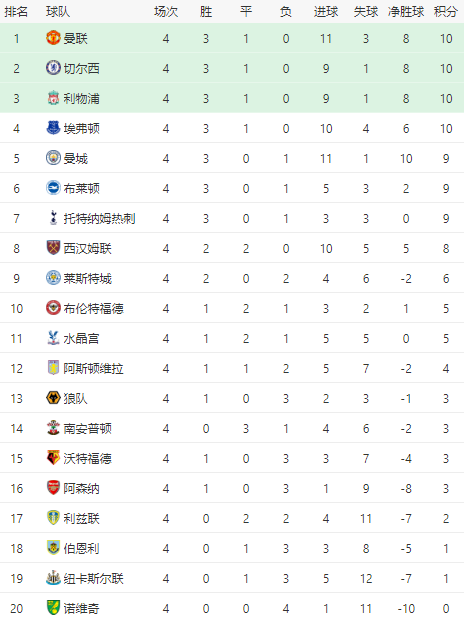Open the 莱斯特城 team link
The width and height of the screenshot is (464, 619).
(88, 279)
